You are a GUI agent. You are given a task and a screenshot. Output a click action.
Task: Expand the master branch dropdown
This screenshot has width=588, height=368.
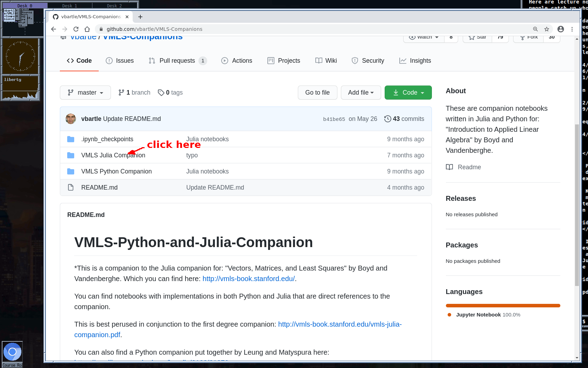(x=85, y=93)
